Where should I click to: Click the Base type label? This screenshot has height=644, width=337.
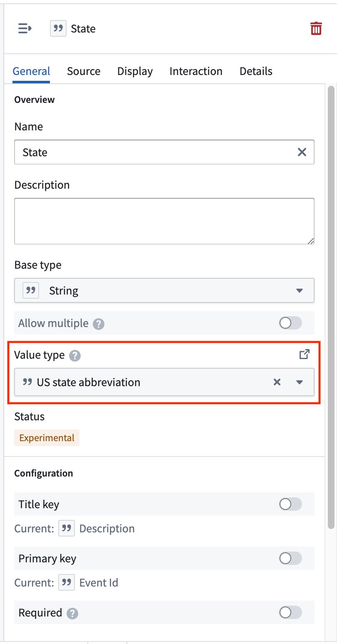coord(38,265)
